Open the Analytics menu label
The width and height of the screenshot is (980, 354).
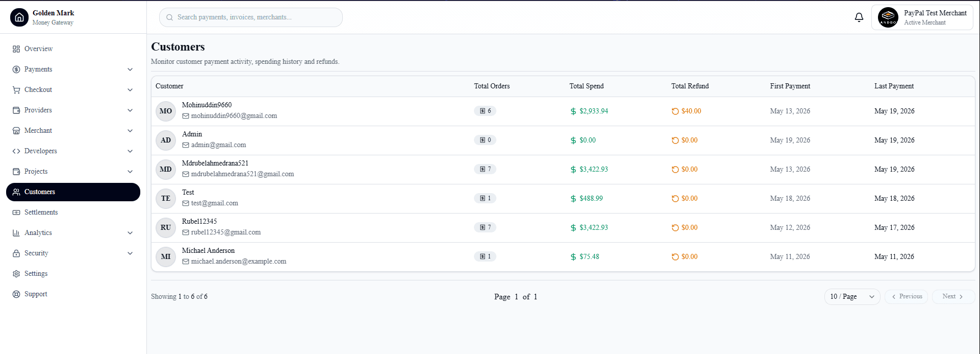point(38,233)
